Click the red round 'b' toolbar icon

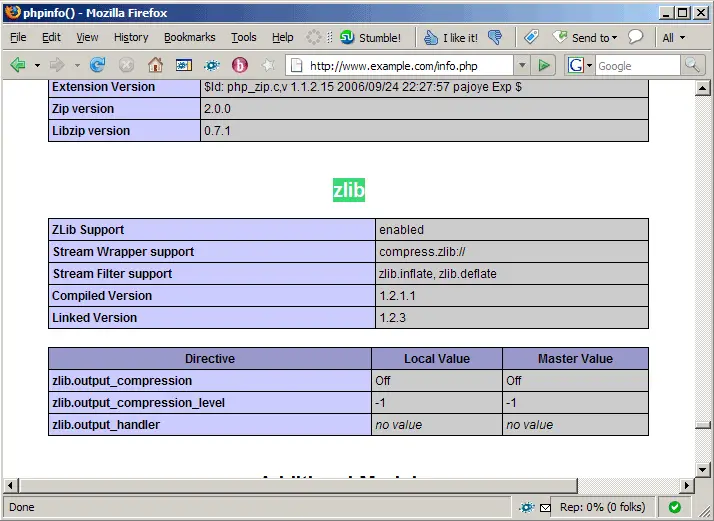(240, 65)
